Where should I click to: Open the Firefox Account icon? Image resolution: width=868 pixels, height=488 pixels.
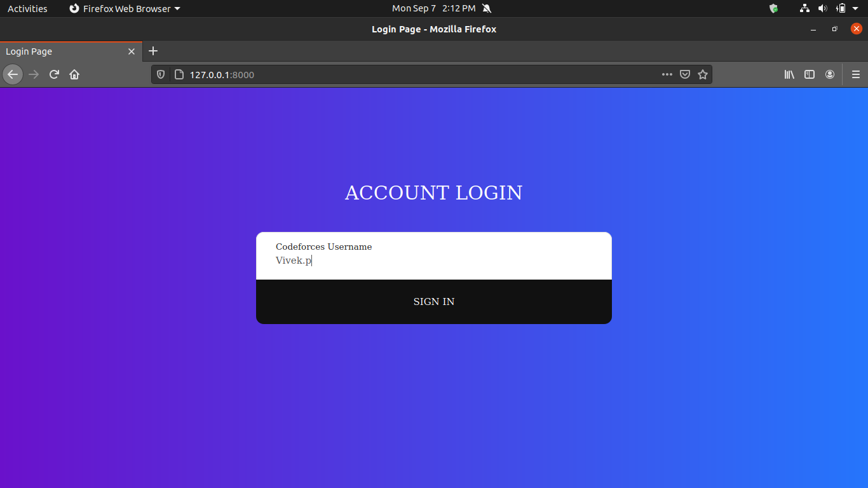(x=830, y=74)
